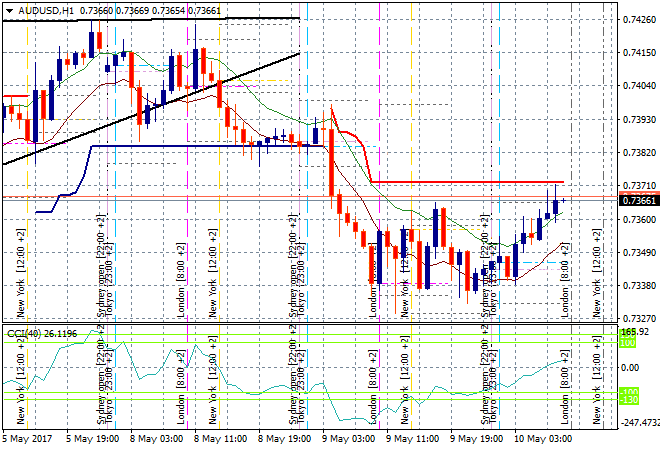The width and height of the screenshot is (660, 450).
Task: Select the current price label 0.73661
Action: point(639,200)
